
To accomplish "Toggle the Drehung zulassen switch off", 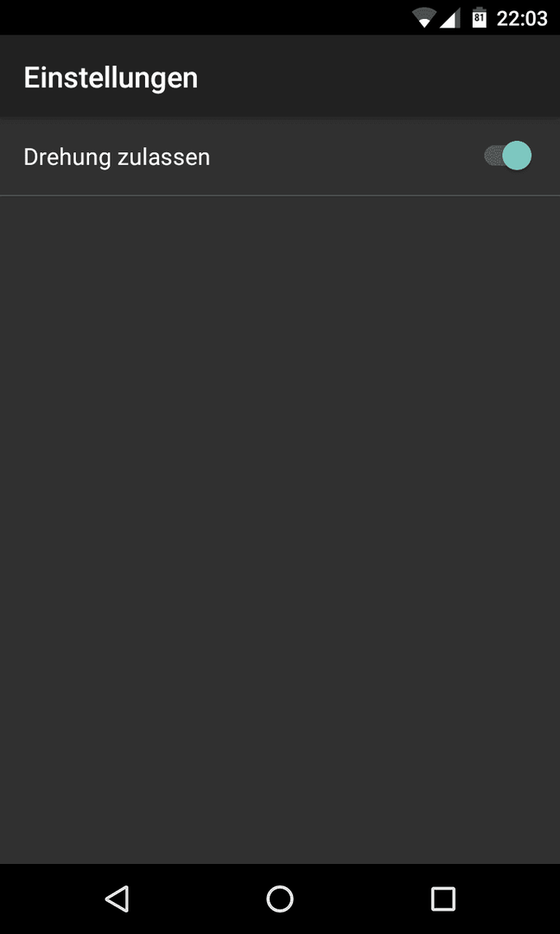I will [x=507, y=156].
